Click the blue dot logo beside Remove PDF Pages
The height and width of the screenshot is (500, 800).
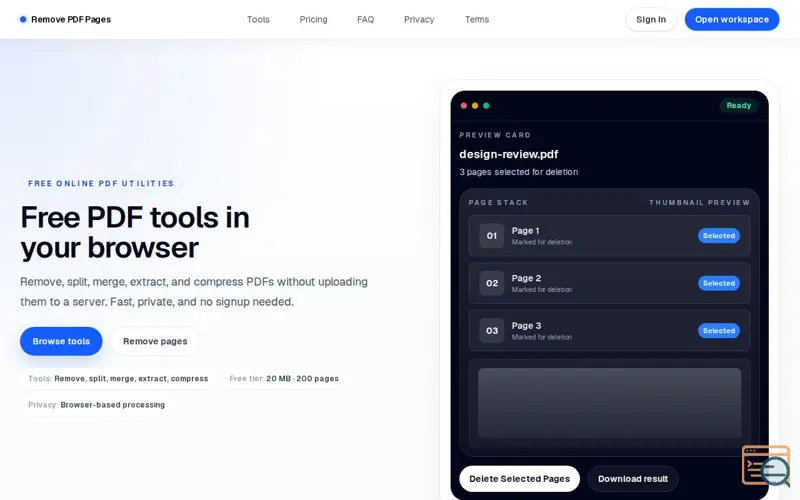coord(23,19)
